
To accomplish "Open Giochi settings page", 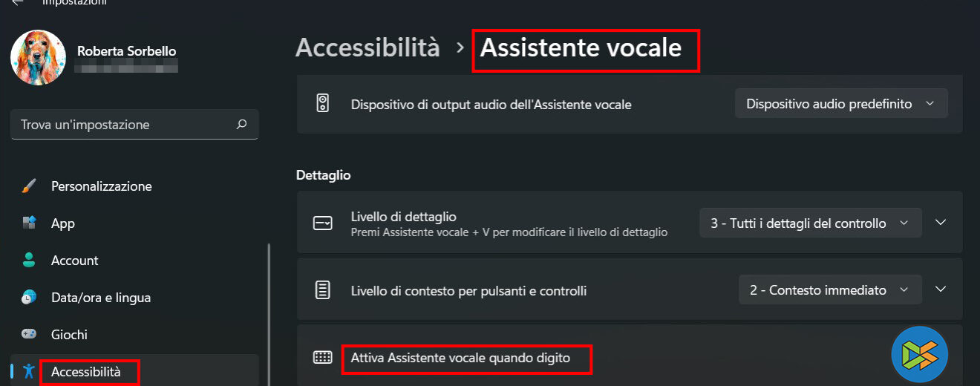I will click(x=69, y=335).
